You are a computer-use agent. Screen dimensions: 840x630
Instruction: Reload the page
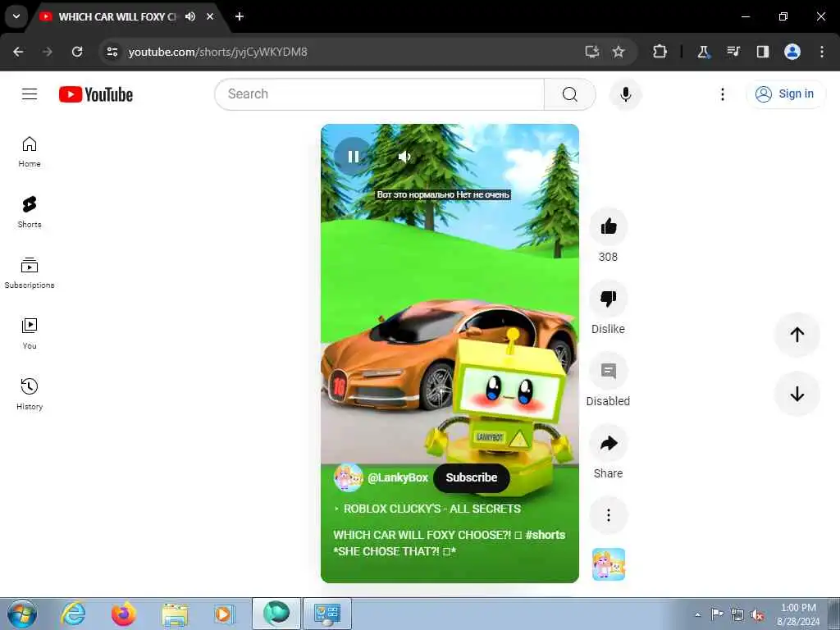[77, 52]
